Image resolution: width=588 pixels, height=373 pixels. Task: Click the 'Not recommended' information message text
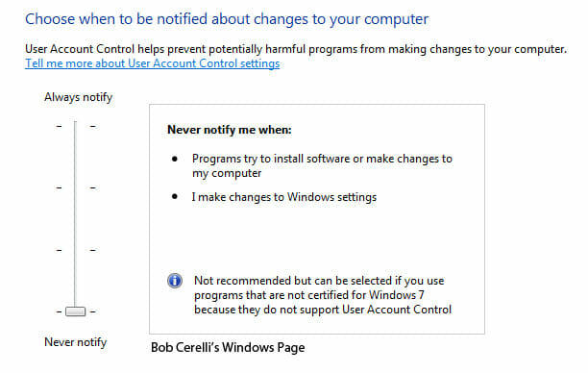coord(323,295)
